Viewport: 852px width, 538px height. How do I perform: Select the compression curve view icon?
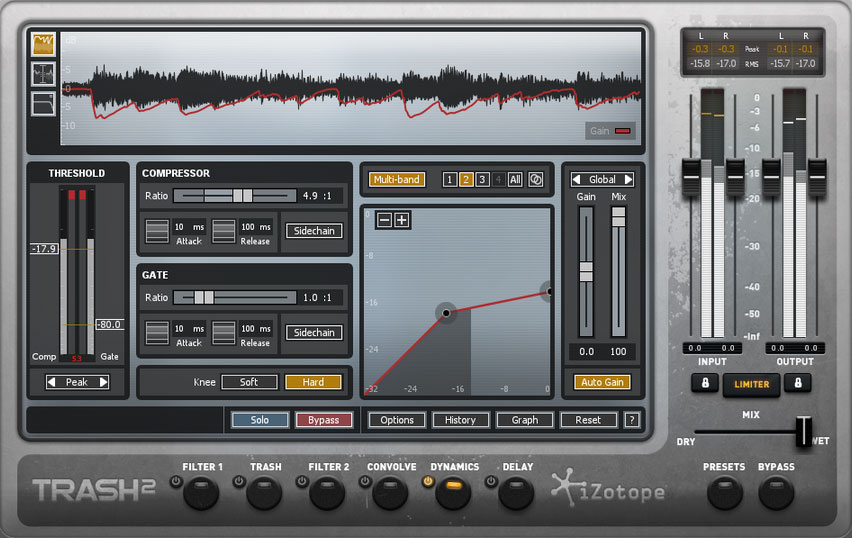click(x=43, y=104)
